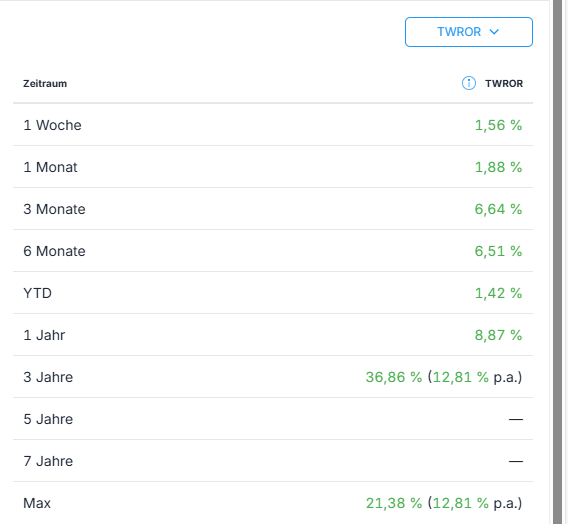Click the 21,38 % max return value
Viewport: 568px width, 524px height.
pos(394,503)
